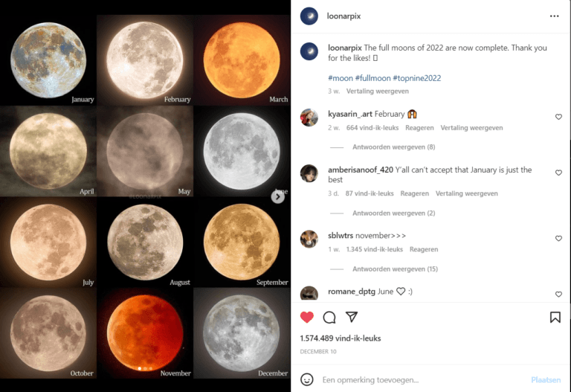Open the comment speech bubble icon
571x392 pixels.
pyautogui.click(x=329, y=318)
